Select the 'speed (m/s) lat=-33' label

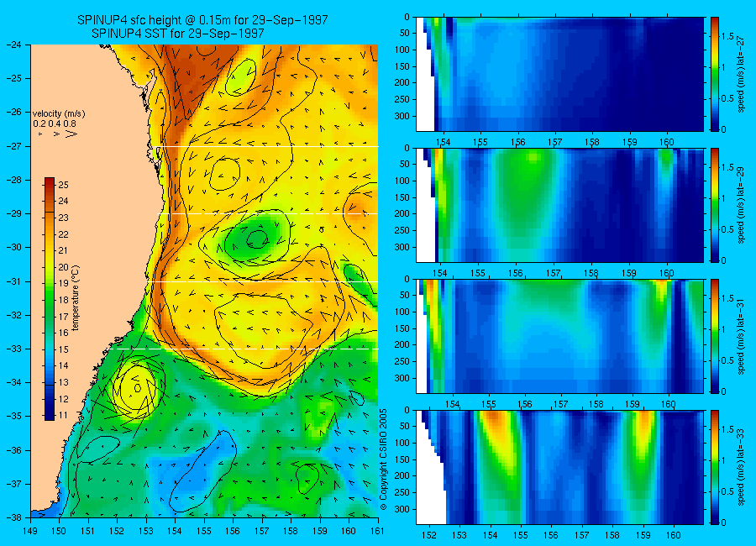coord(742,467)
